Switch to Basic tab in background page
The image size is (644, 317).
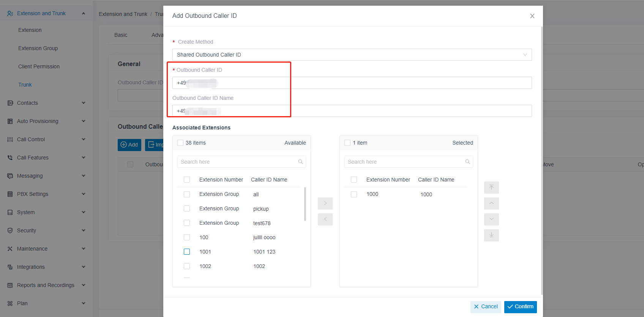[x=121, y=35]
